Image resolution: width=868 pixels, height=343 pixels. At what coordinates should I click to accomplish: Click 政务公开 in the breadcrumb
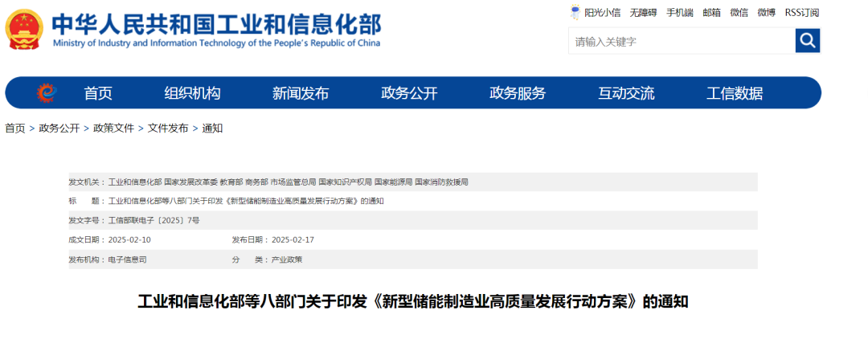coord(59,129)
